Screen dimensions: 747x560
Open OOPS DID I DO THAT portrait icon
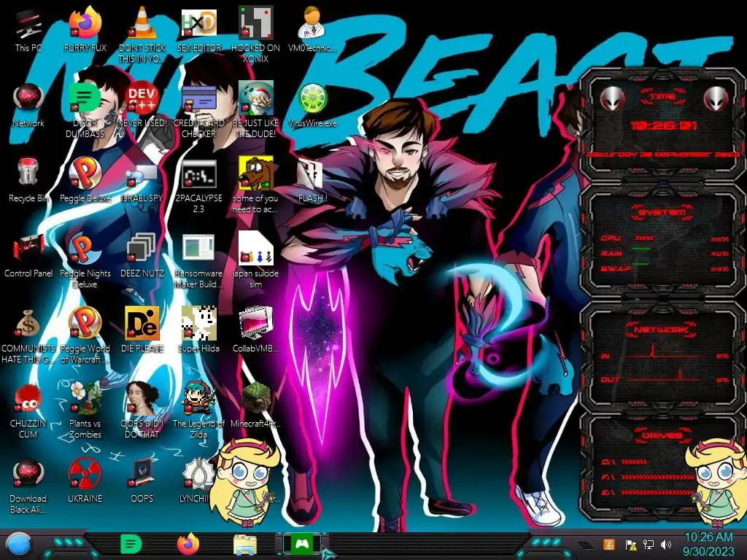142,411
